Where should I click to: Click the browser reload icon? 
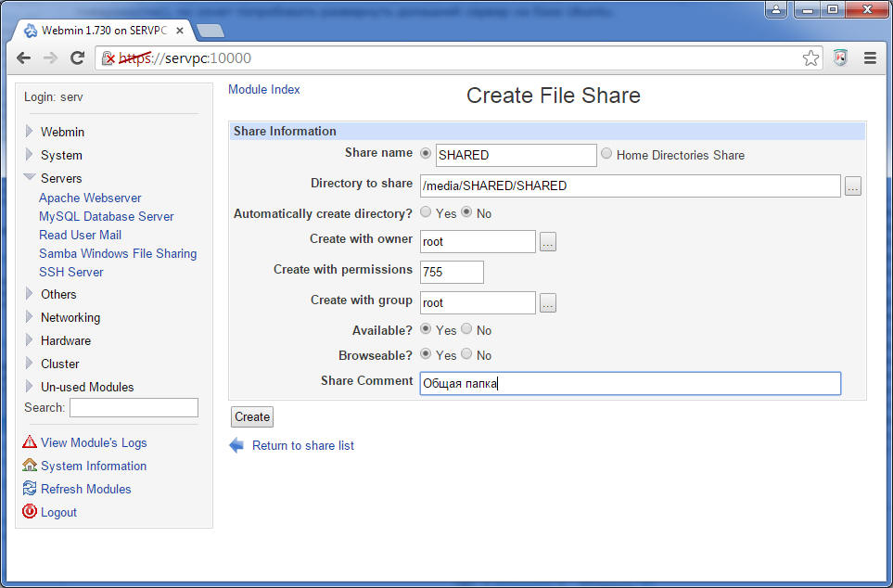click(77, 58)
